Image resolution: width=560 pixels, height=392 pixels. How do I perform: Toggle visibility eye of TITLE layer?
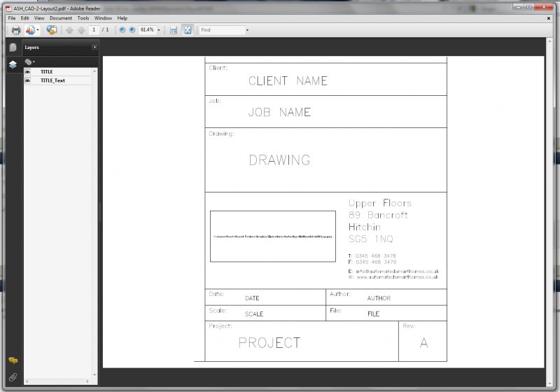(x=28, y=72)
